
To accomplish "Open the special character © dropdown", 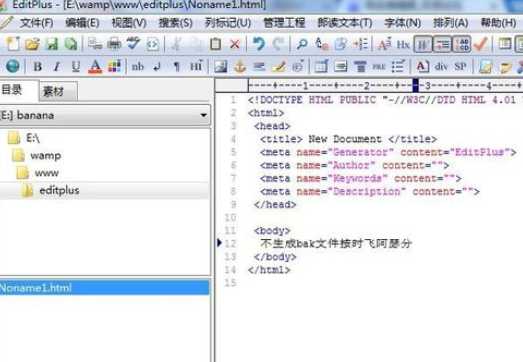I will [298, 66].
